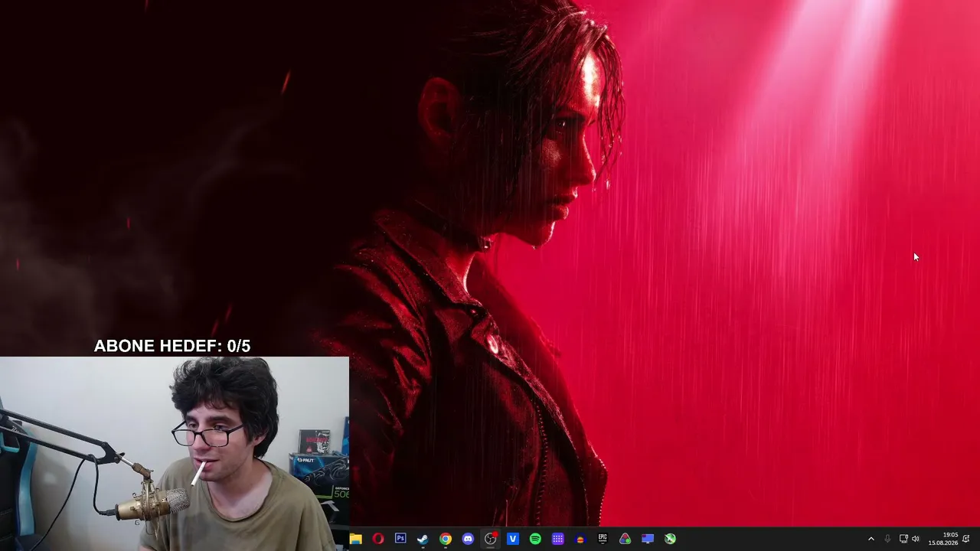Open Steam from the taskbar
The height and width of the screenshot is (551, 980).
coord(423,539)
